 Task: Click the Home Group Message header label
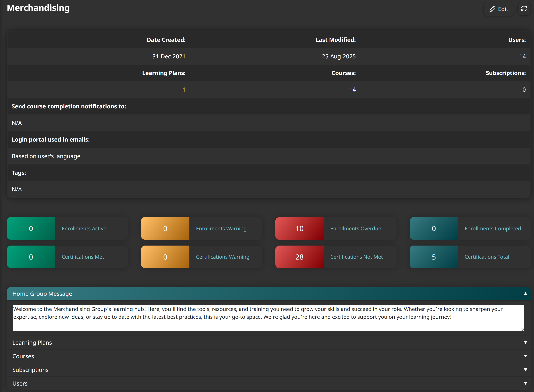(x=42, y=294)
